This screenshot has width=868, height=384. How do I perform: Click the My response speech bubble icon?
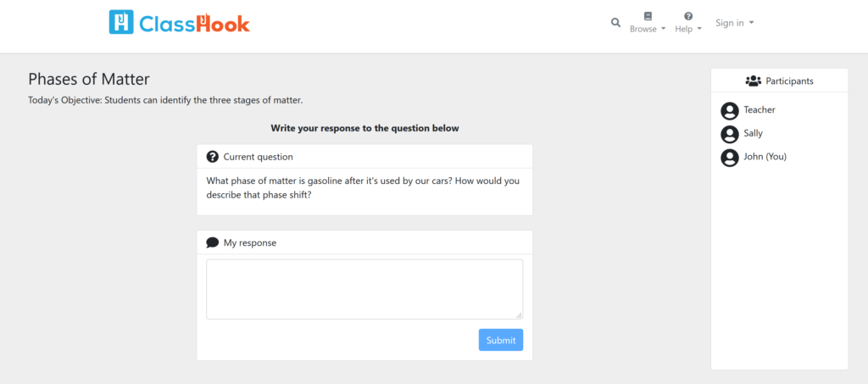[x=212, y=242]
